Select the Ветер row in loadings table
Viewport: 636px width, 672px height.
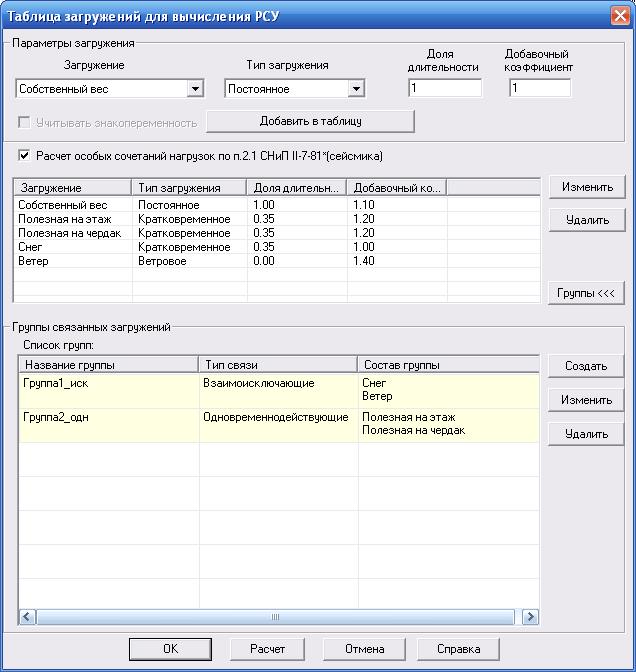tap(277, 261)
